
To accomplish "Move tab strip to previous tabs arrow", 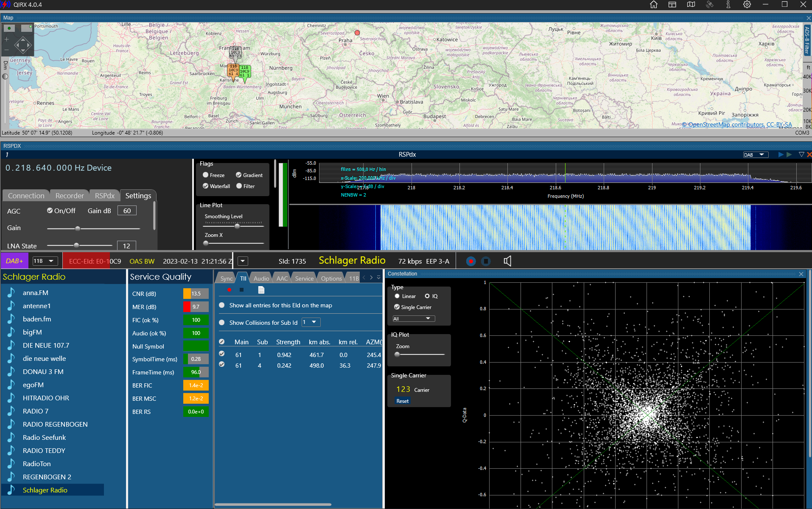I will pyautogui.click(x=364, y=277).
